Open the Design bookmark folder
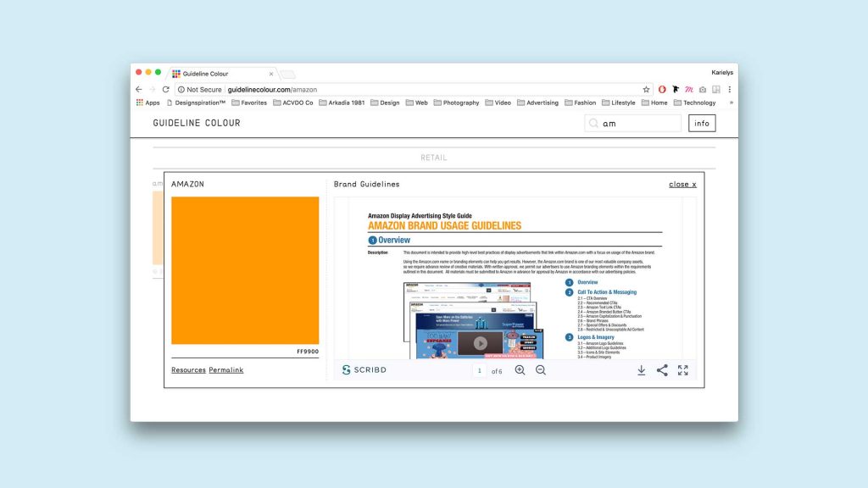 pyautogui.click(x=385, y=103)
